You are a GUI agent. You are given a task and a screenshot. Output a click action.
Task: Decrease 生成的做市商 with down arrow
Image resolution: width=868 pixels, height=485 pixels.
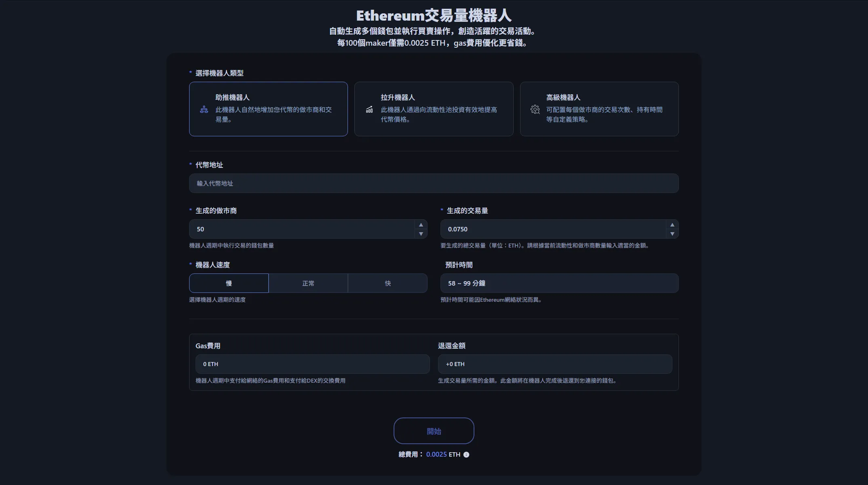421,234
